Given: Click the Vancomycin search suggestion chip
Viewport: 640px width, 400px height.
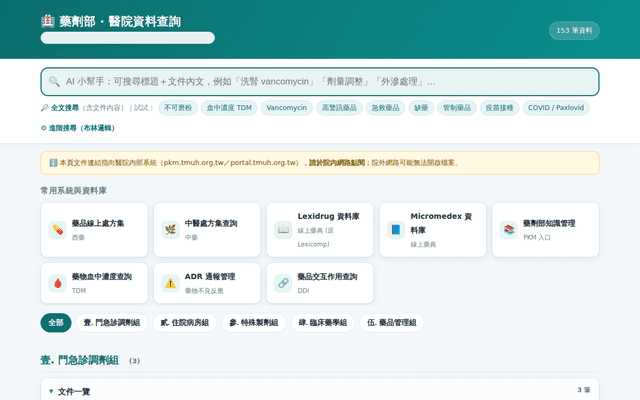Looking at the screenshot, I should click(287, 108).
